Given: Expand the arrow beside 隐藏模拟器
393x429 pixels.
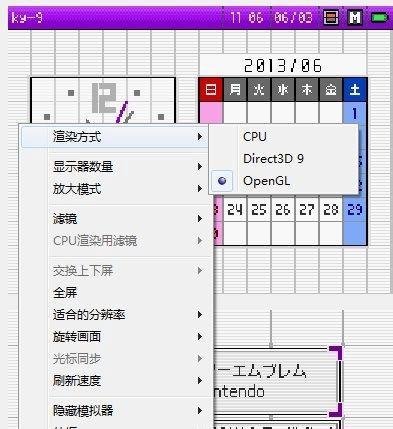Looking at the screenshot, I should (200, 410).
